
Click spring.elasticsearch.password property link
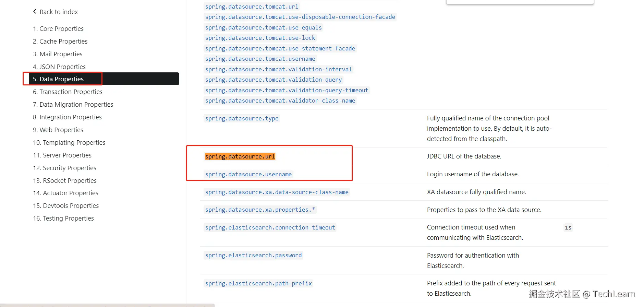click(253, 255)
